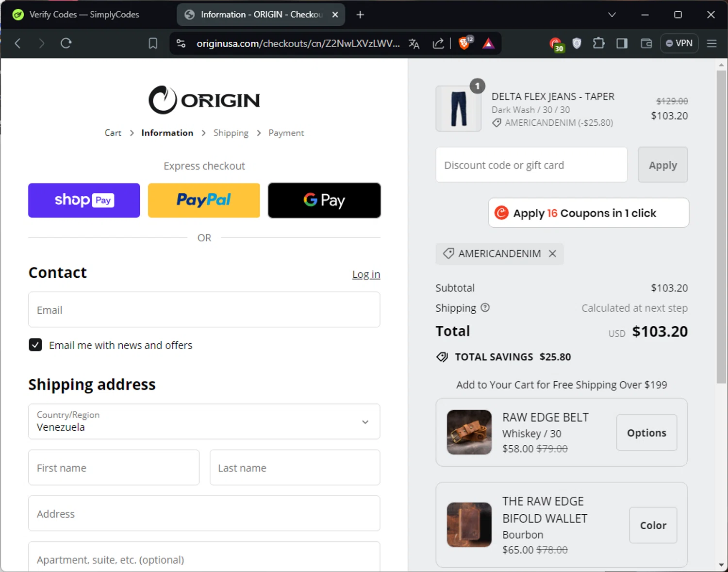Viewport: 728px width, 572px height.
Task: Open SimplyCodes extension with 30 badge
Action: pos(556,44)
